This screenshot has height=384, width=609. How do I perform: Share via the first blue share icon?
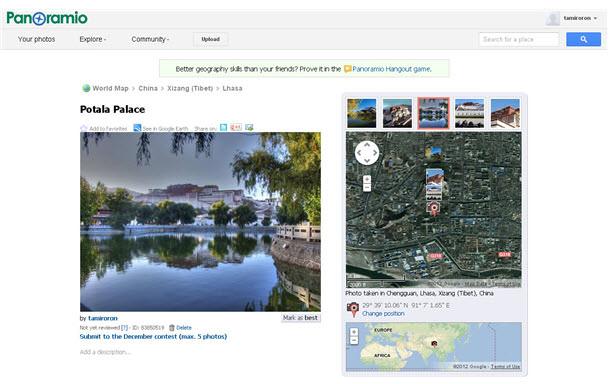(x=223, y=127)
